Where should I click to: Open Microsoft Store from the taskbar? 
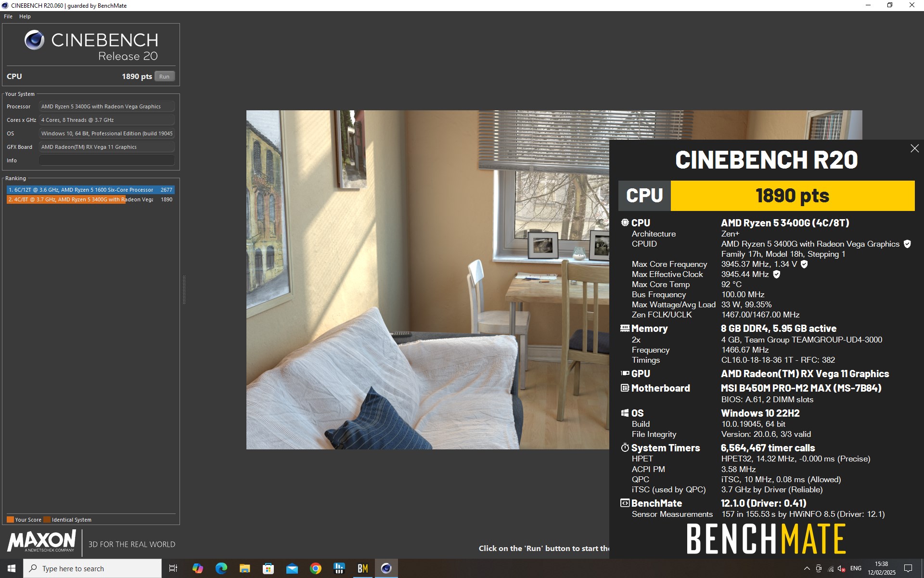pos(269,568)
